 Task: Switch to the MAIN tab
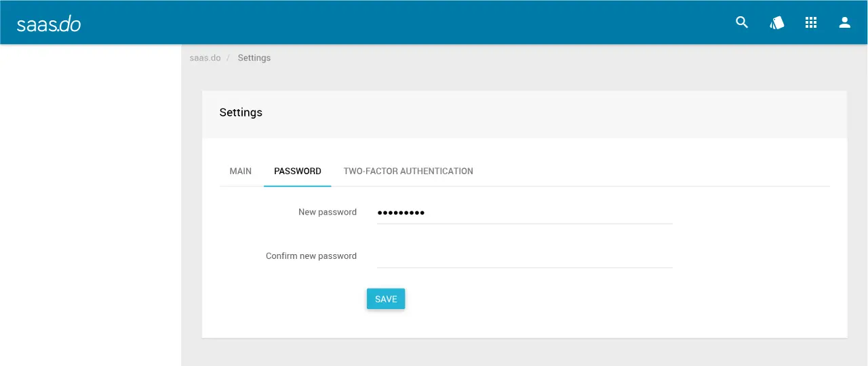[241, 171]
